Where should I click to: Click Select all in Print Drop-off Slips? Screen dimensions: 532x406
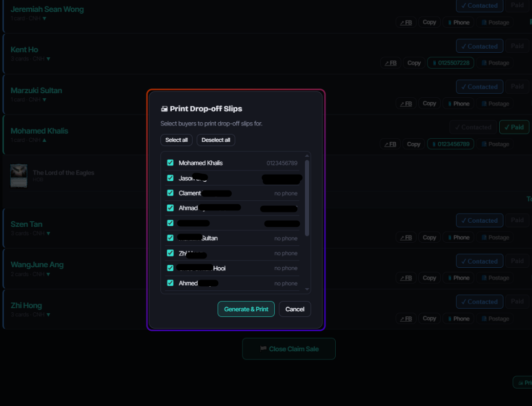pyautogui.click(x=176, y=140)
